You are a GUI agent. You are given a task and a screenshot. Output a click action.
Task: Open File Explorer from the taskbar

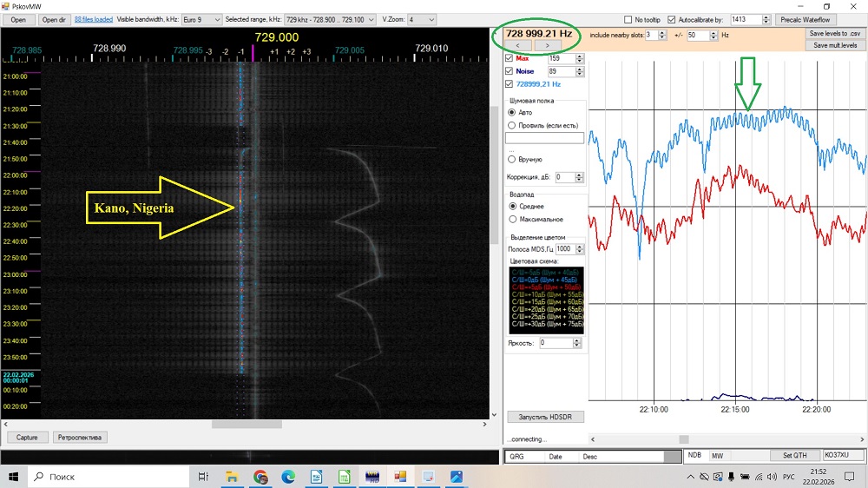(233, 477)
